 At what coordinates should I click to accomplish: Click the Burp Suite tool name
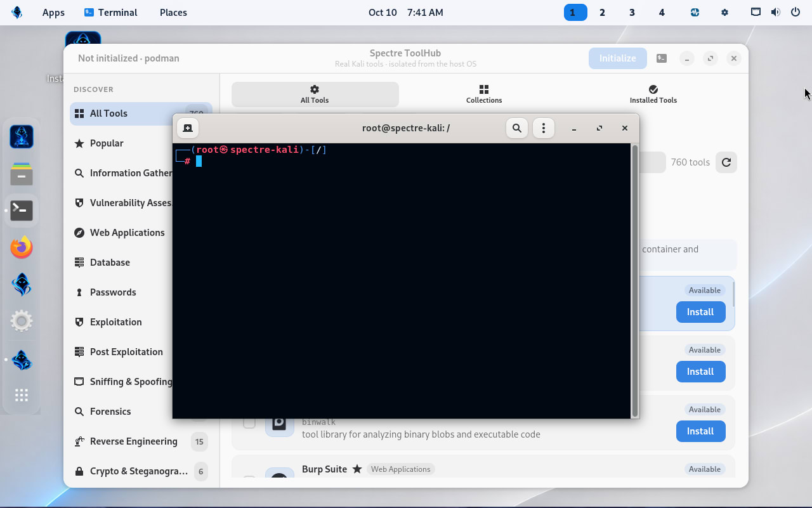(324, 469)
